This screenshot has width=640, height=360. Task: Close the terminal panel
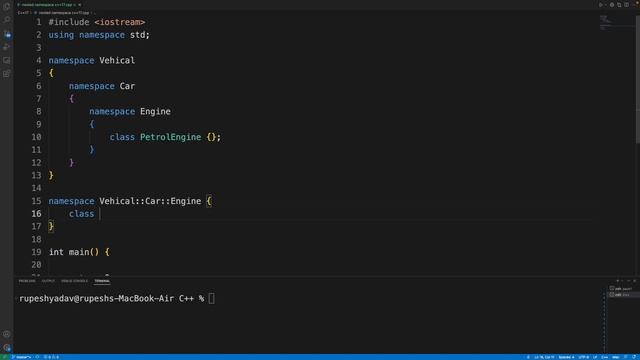point(635,281)
